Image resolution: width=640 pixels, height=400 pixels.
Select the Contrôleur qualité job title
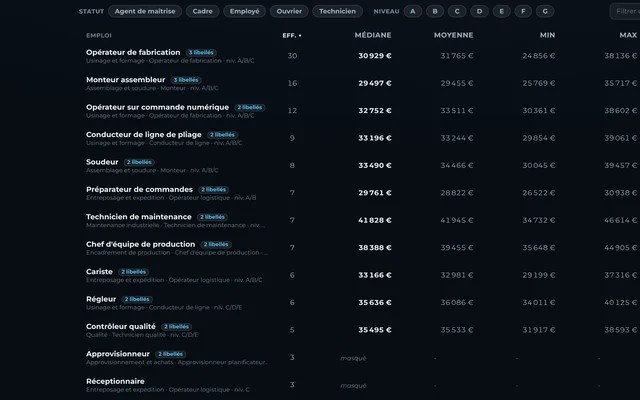tap(121, 326)
